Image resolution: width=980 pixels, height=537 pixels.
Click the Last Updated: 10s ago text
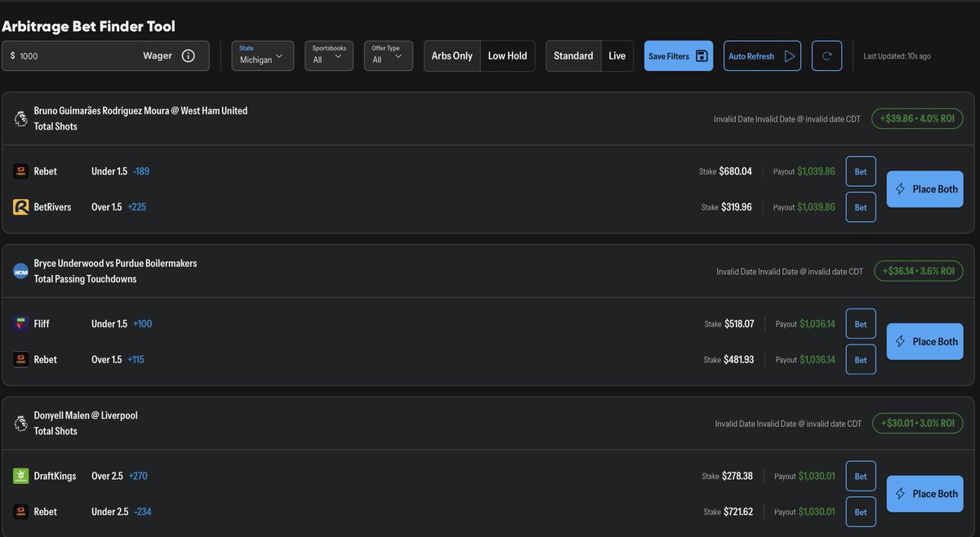coord(897,56)
